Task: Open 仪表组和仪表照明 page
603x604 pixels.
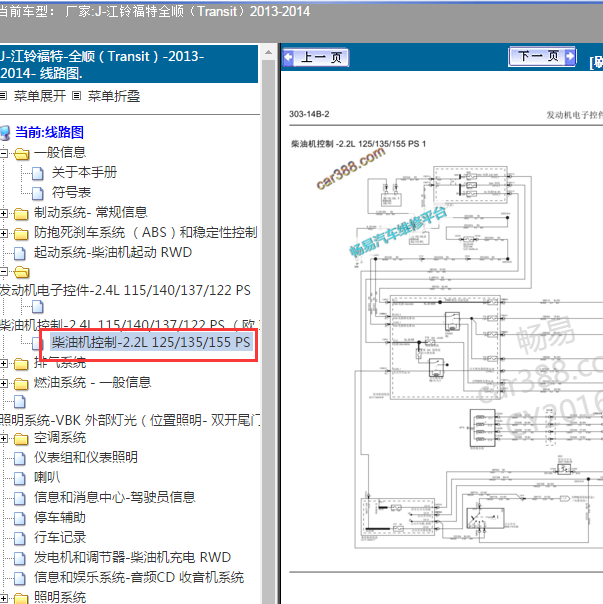Action: (x=86, y=457)
